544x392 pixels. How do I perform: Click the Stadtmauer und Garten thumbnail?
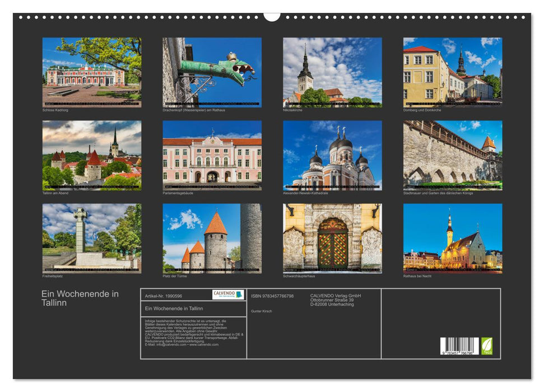[454, 158]
